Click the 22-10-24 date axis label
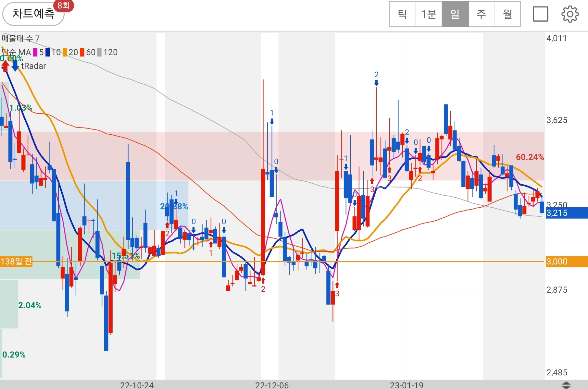The height and width of the screenshot is (389, 588). tap(137, 385)
